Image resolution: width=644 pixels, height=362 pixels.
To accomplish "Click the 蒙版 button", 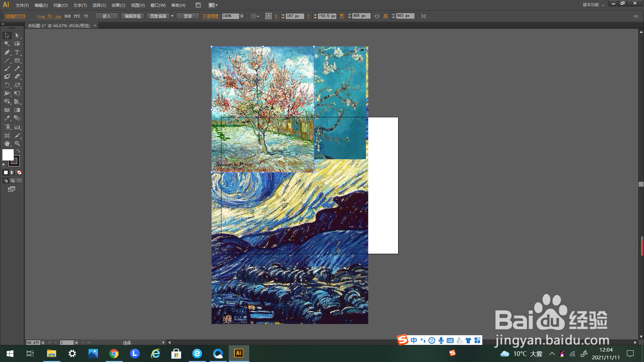I will point(188,16).
